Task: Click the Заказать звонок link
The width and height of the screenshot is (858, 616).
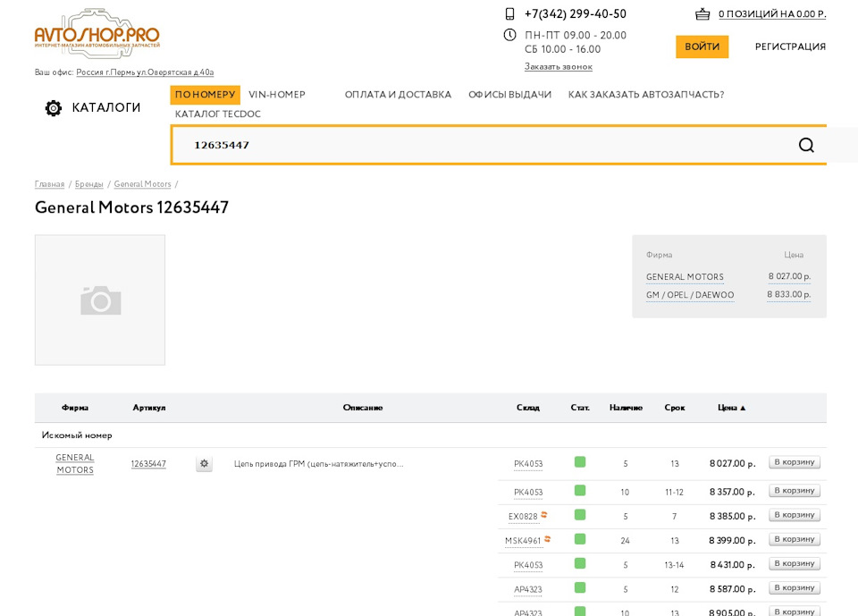Action: [x=558, y=67]
